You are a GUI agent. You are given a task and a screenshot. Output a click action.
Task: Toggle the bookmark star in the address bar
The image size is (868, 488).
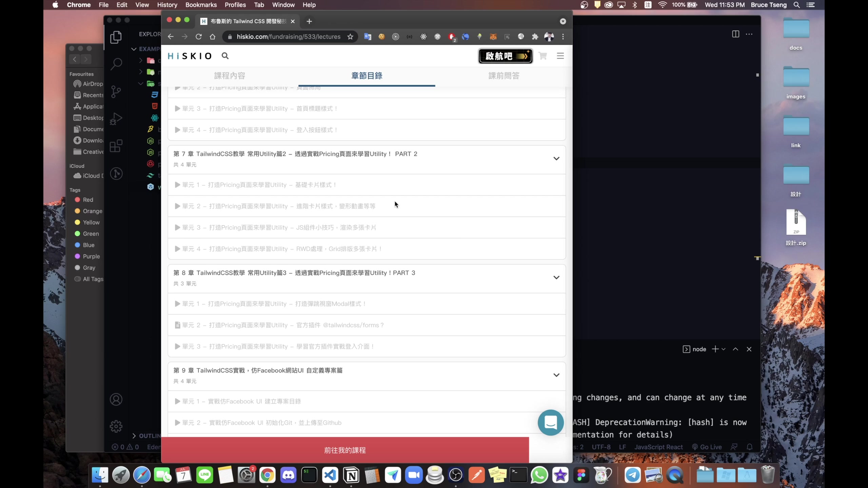tap(351, 37)
